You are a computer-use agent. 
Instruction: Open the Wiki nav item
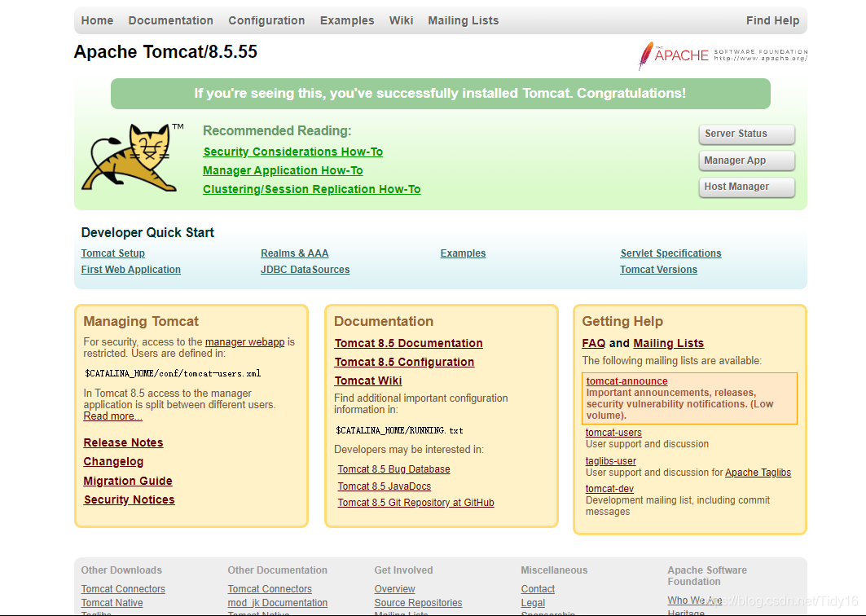coord(401,20)
